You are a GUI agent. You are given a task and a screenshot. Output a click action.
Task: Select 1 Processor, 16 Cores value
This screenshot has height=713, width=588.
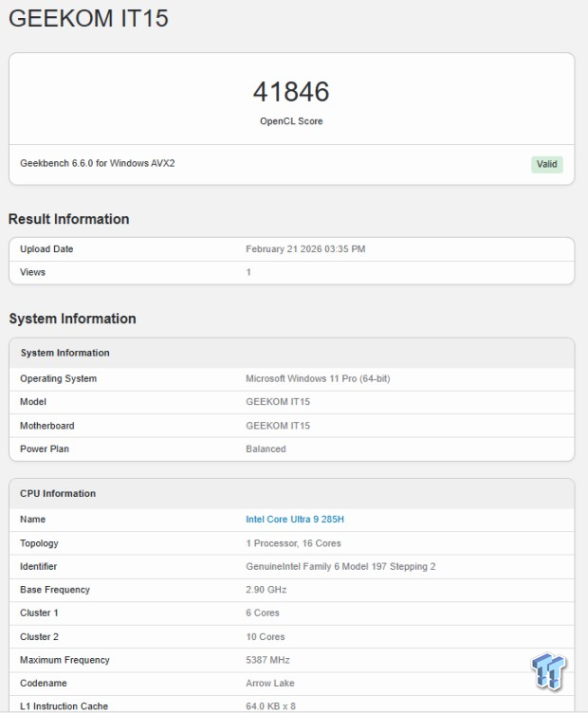click(293, 543)
